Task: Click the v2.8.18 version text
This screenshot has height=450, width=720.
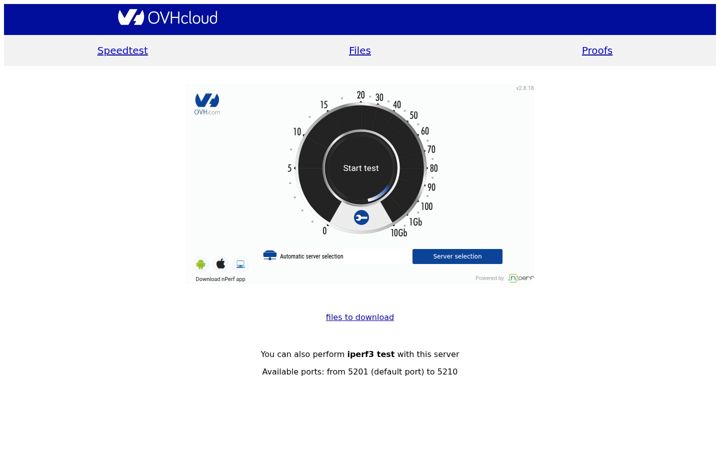Action: click(x=525, y=88)
